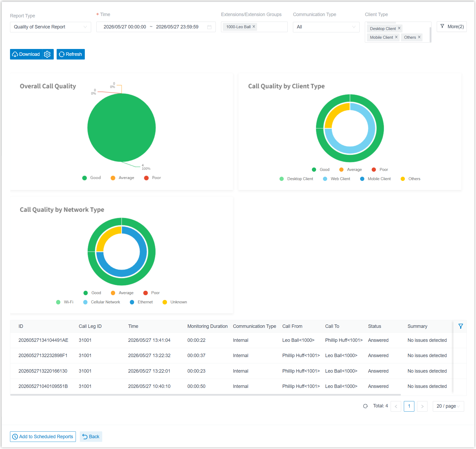The width and height of the screenshot is (476, 449).
Task: Toggle Others legend in Client Type chart
Action: coord(410,179)
